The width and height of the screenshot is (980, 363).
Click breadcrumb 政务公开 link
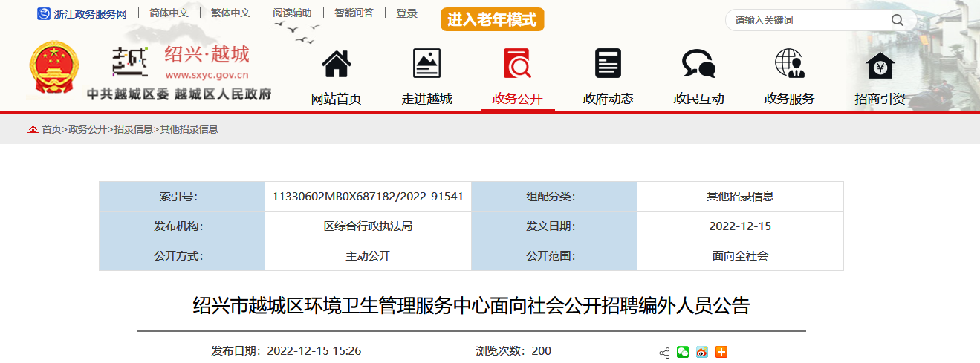click(x=88, y=129)
